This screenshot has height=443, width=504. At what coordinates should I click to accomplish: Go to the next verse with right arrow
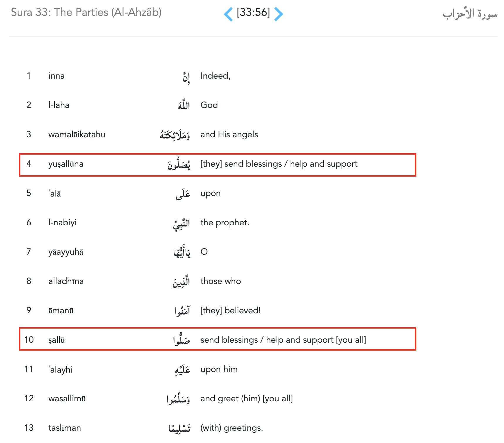click(278, 14)
